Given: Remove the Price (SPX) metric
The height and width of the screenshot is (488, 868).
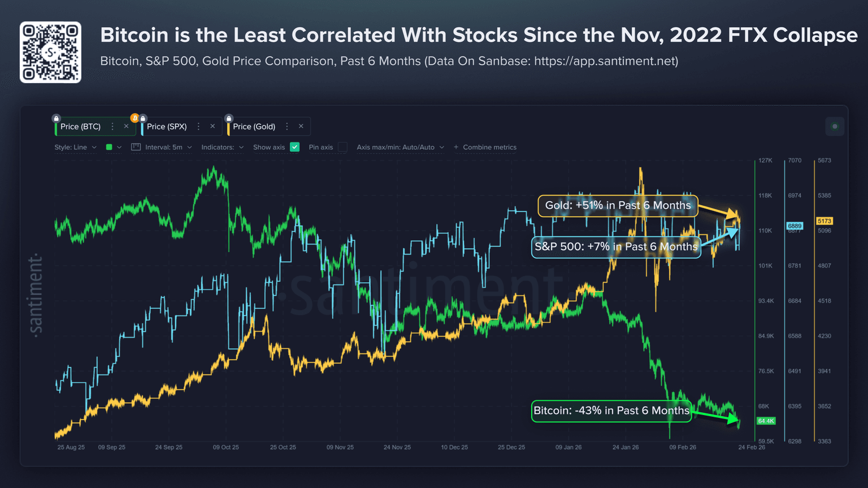Looking at the screenshot, I should (212, 127).
